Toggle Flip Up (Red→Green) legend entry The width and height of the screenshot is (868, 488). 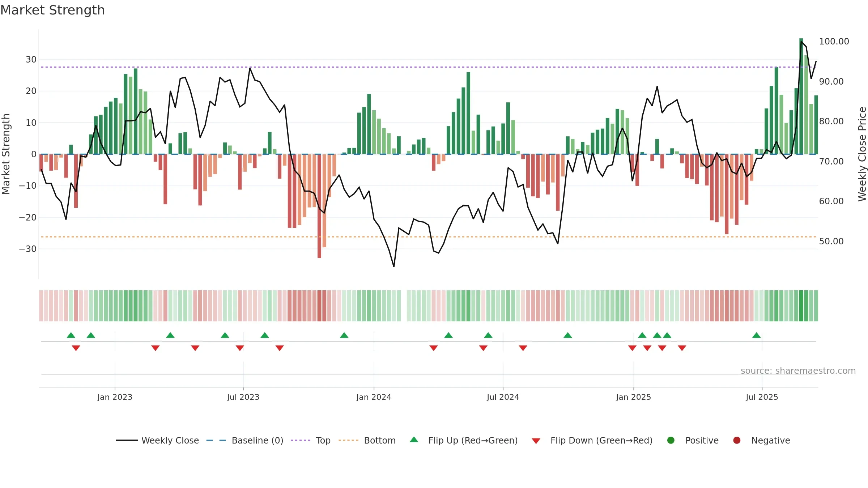[464, 440]
